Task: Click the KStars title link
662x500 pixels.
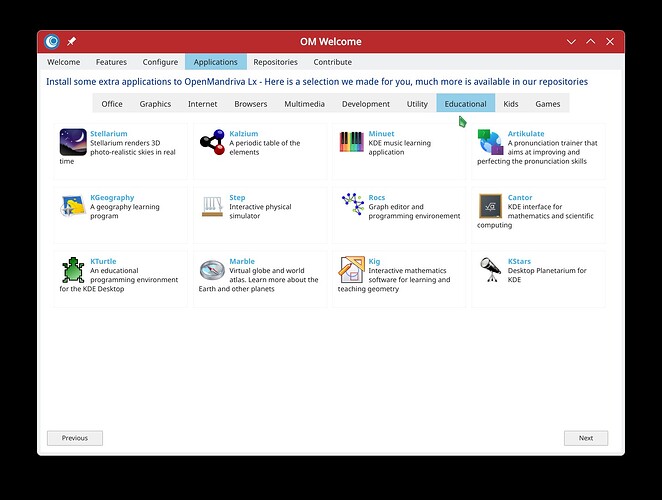Action: click(x=519, y=261)
